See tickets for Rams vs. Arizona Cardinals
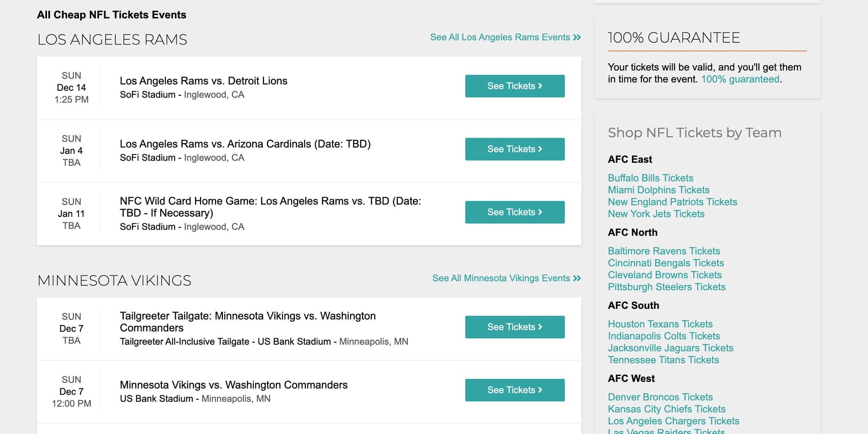Screen dimensions: 868x434 (515, 149)
